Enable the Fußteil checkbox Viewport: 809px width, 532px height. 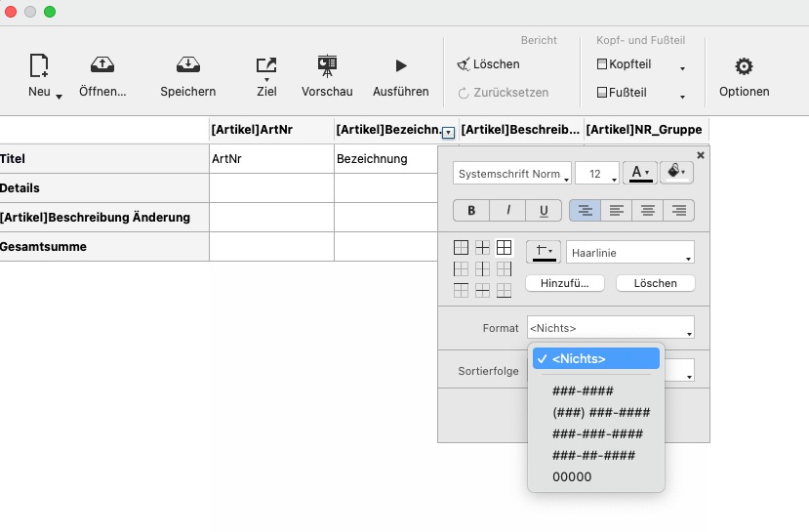[602, 94]
